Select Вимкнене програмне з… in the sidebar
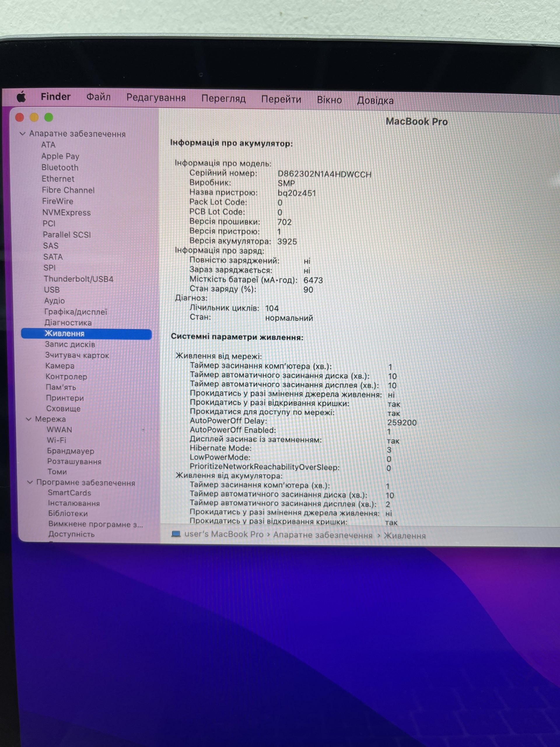 (x=96, y=524)
